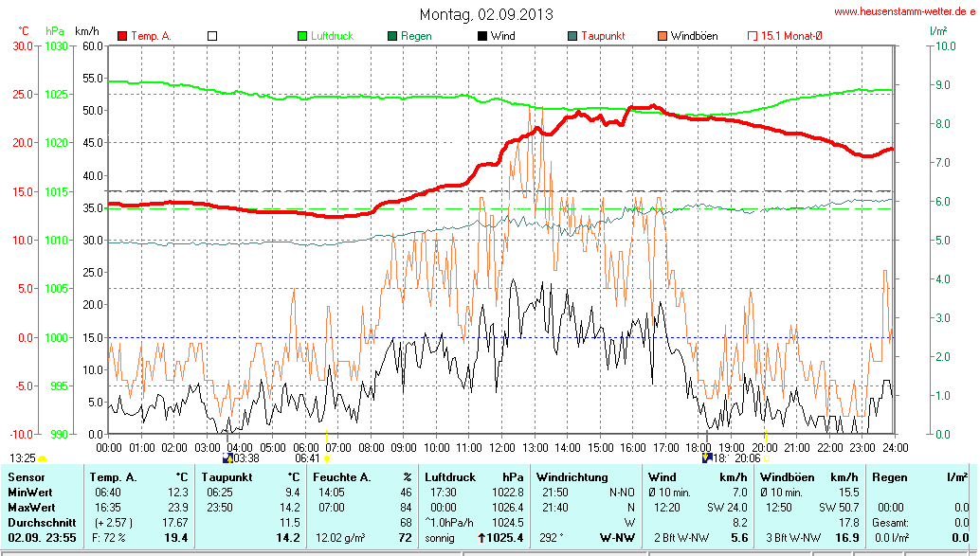Click the black Wind legend swatch
Viewport: 980px width, 556px height.
point(481,36)
